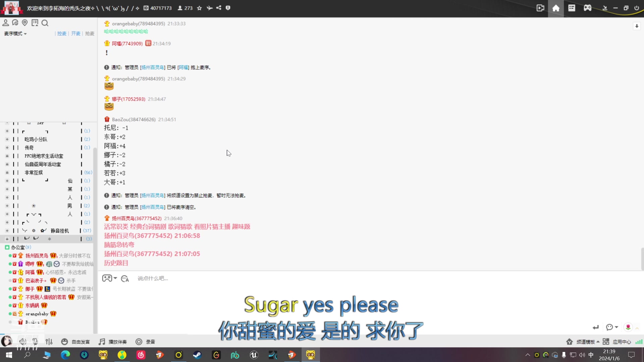
Task: Click the 开麦 link above the queue
Action: coord(75,34)
